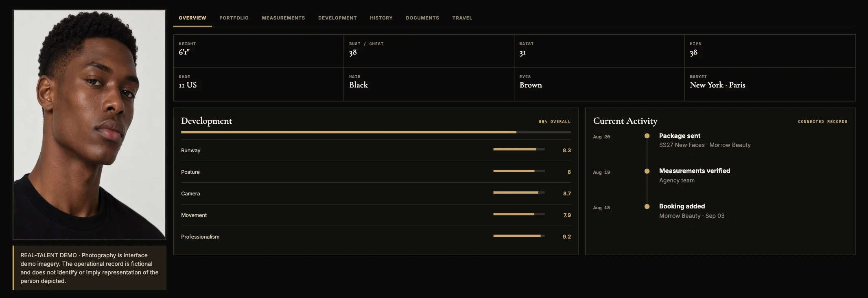Click the Eyes value "Brown"

click(531, 85)
